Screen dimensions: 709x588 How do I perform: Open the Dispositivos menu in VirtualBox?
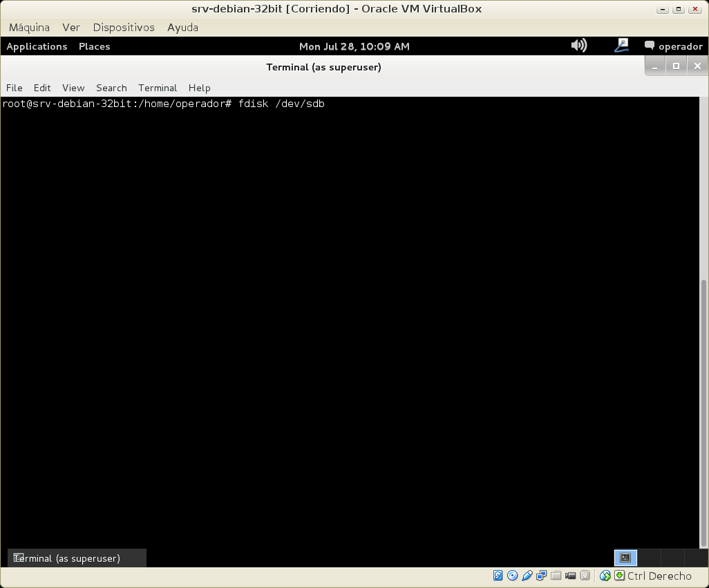tap(124, 28)
